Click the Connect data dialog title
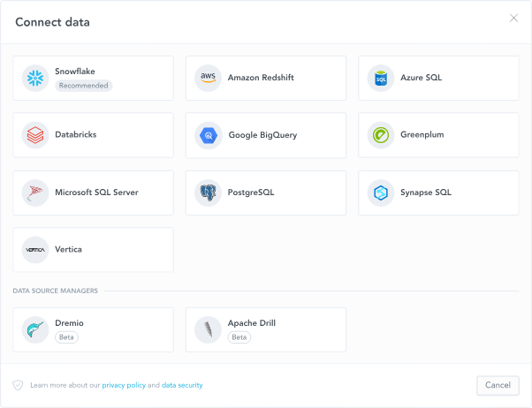Screen dimensions: 532x408 pyautogui.click(x=53, y=22)
